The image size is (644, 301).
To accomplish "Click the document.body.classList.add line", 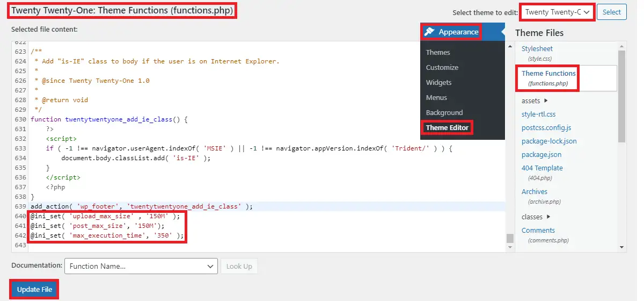I will [x=136, y=158].
